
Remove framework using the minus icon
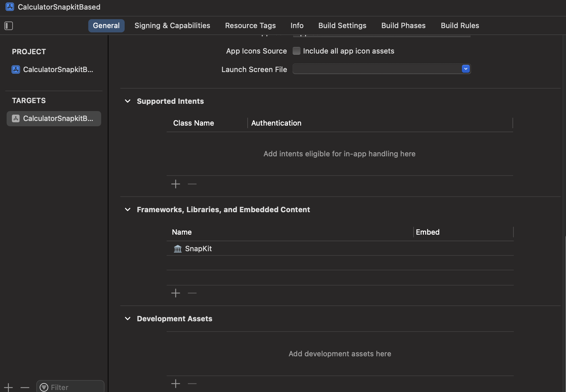click(x=192, y=293)
